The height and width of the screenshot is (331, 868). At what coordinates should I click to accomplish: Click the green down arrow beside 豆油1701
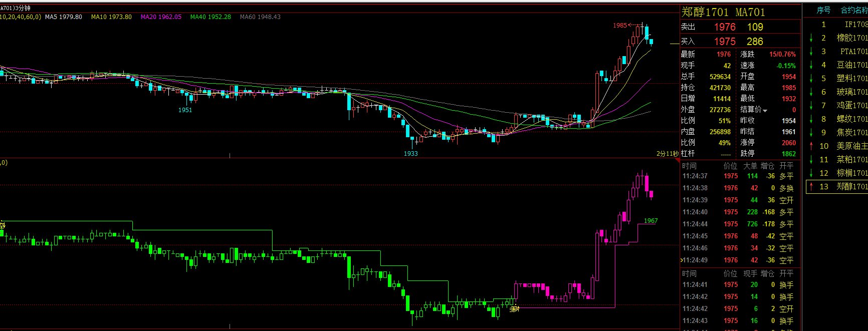(811, 65)
